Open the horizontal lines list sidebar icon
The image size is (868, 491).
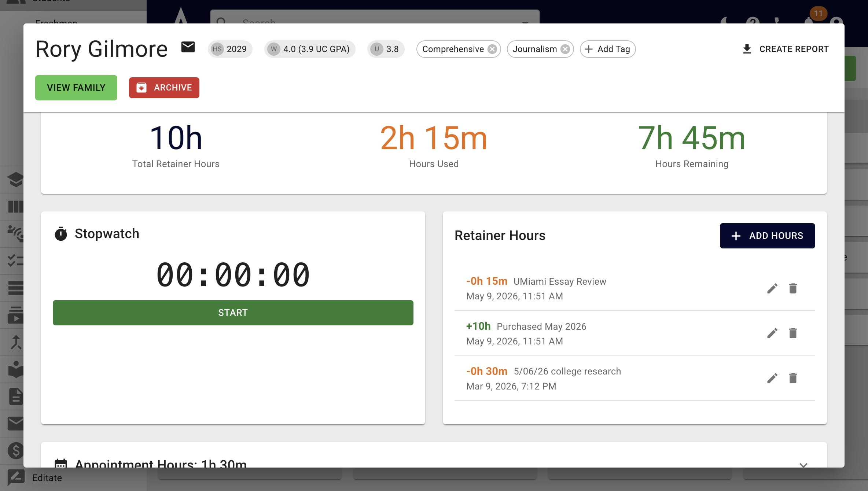pos(15,288)
